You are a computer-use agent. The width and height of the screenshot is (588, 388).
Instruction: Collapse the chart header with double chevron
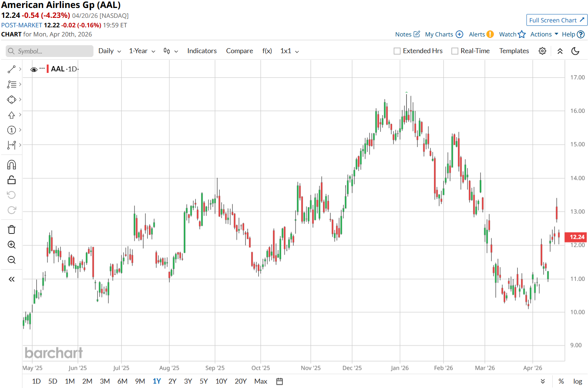[560, 51]
